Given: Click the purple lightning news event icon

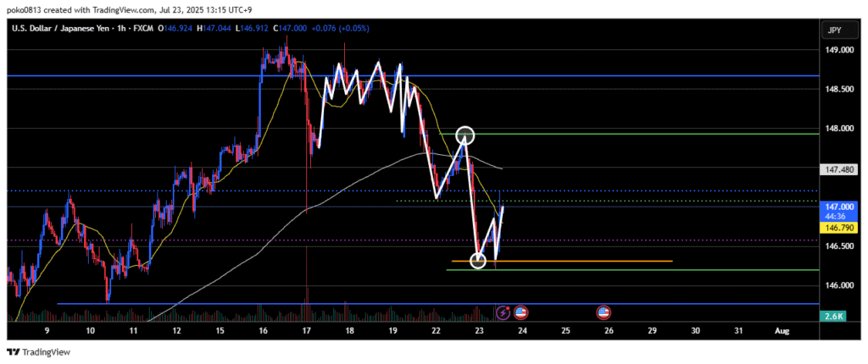Looking at the screenshot, I should coord(504,312).
